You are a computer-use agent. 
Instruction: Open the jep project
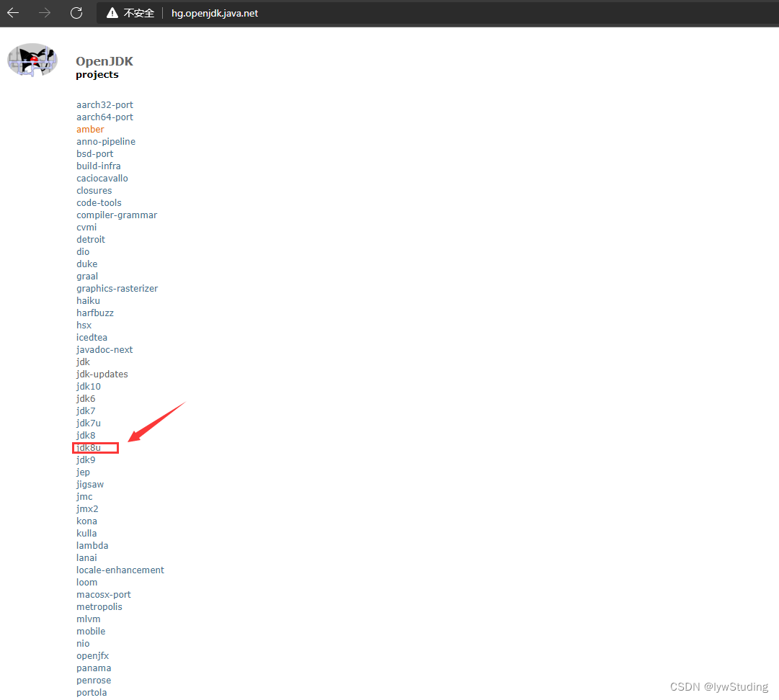point(84,472)
